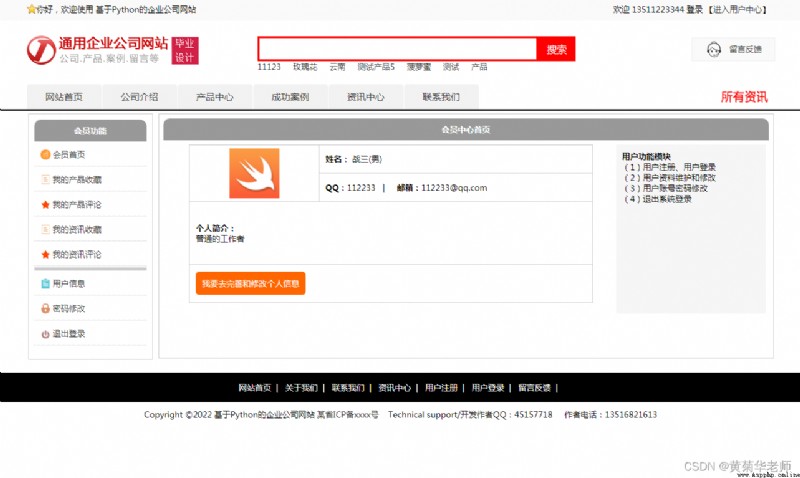The image size is (800, 478).
Task: Click the red 搜索 search button
Action: 556,49
